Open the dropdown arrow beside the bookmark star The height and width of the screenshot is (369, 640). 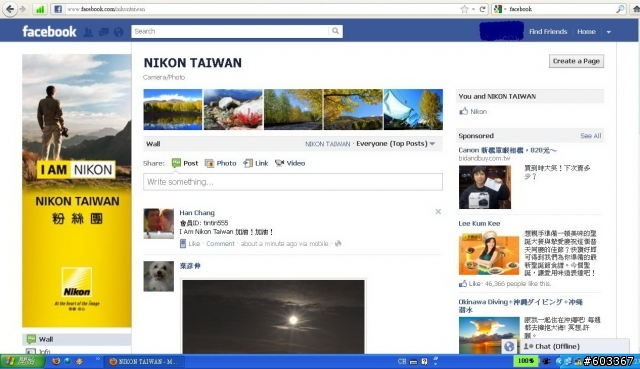pyautogui.click(x=473, y=9)
